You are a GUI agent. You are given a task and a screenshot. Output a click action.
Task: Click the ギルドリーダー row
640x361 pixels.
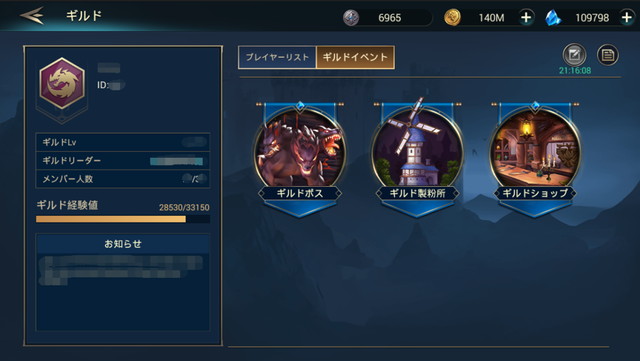point(123,160)
